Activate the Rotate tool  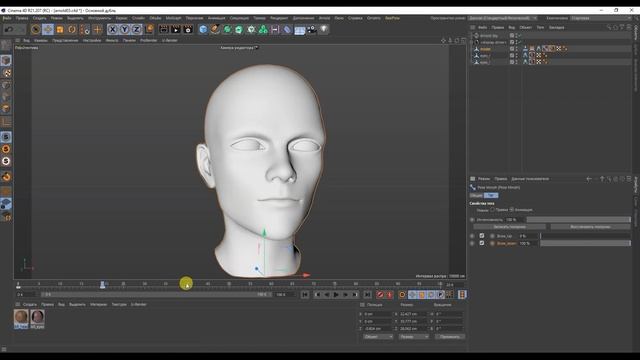72,29
